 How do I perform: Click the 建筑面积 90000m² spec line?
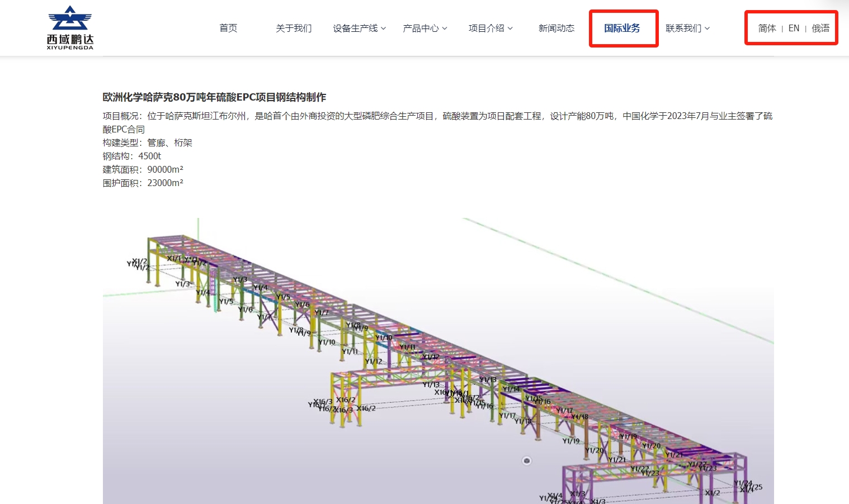(143, 169)
